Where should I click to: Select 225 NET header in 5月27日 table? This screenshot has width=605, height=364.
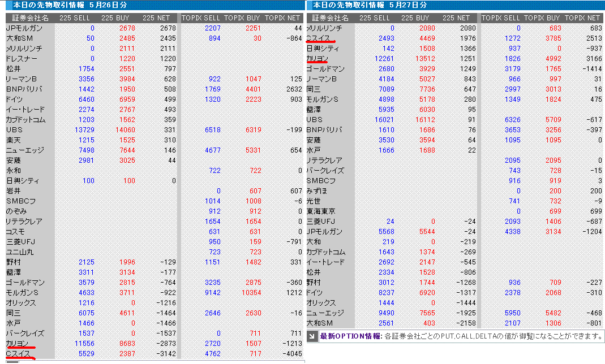tap(456, 18)
